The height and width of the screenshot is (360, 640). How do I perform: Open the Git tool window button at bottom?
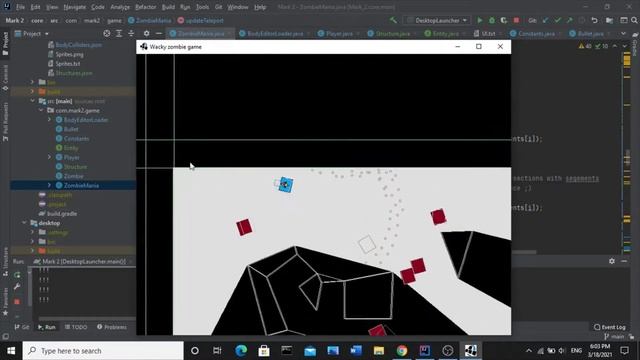coord(22,327)
